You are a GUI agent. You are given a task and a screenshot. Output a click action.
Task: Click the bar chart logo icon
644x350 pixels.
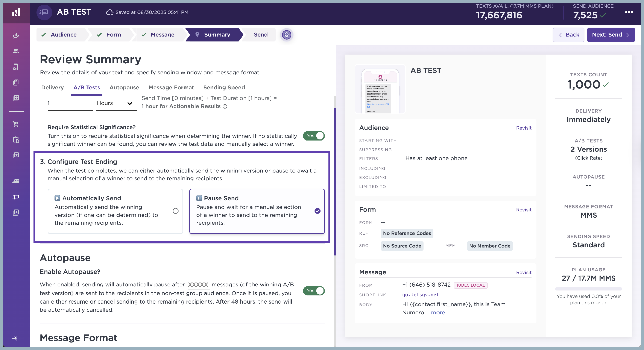[16, 12]
